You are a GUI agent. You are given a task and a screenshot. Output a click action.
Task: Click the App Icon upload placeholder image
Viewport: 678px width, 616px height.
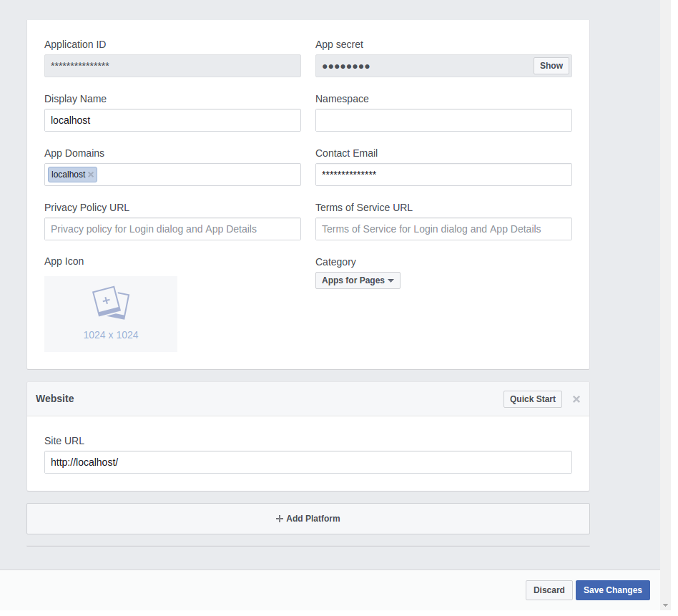[x=111, y=313]
